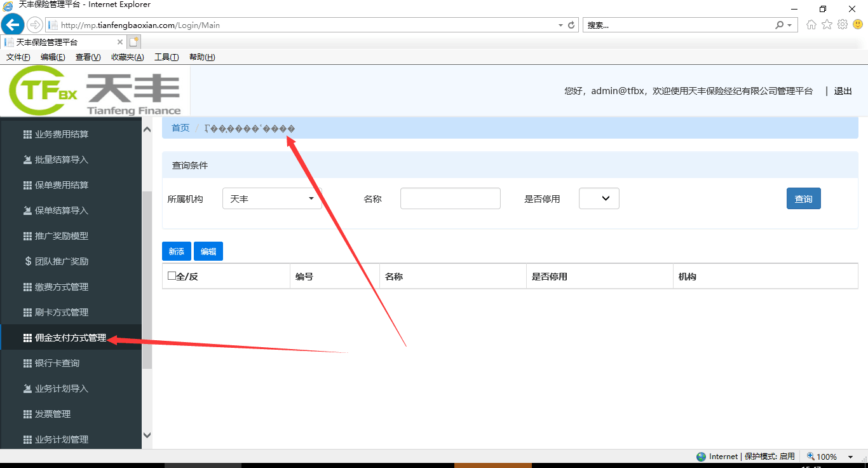
Task: Click the grid icon beside 推广奖励模型
Action: (27, 236)
